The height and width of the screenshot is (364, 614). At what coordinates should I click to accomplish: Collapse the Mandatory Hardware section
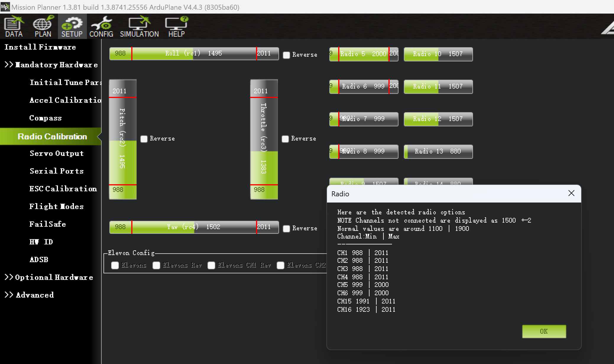coord(51,65)
